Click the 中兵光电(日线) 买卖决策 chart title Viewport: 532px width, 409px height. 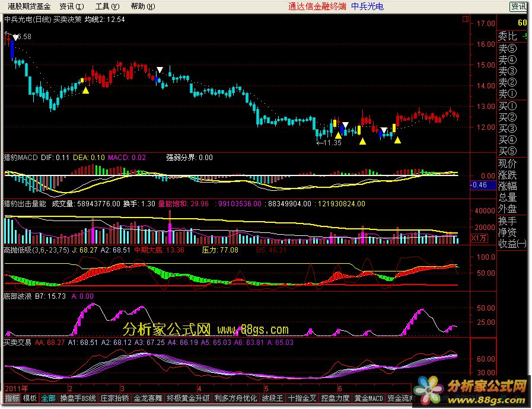[43, 20]
